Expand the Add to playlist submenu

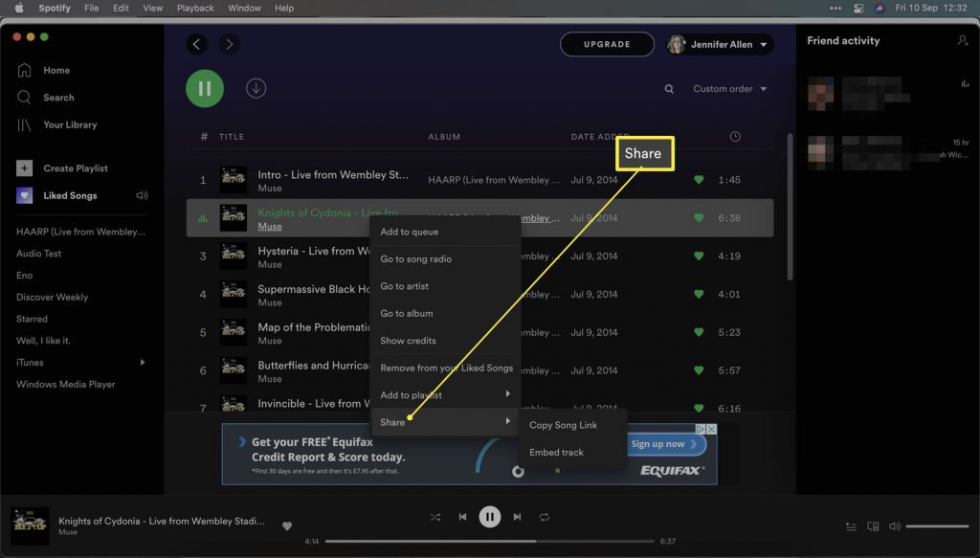446,395
